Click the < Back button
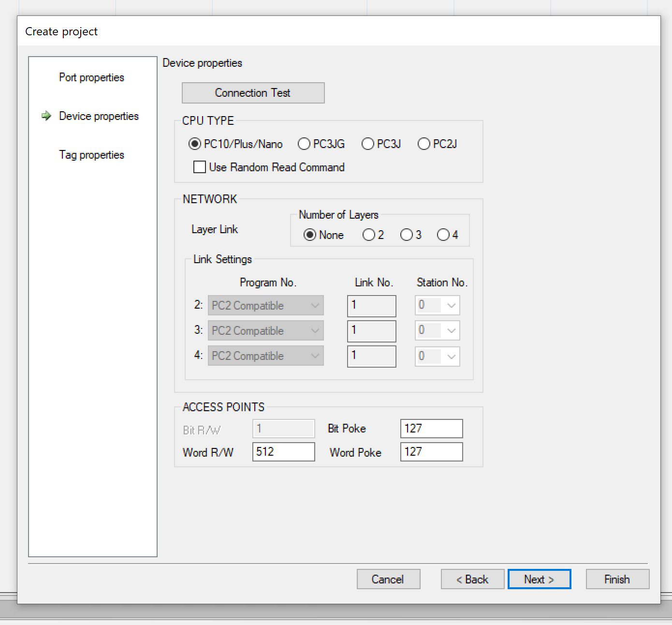This screenshot has height=625, width=672. click(x=472, y=580)
